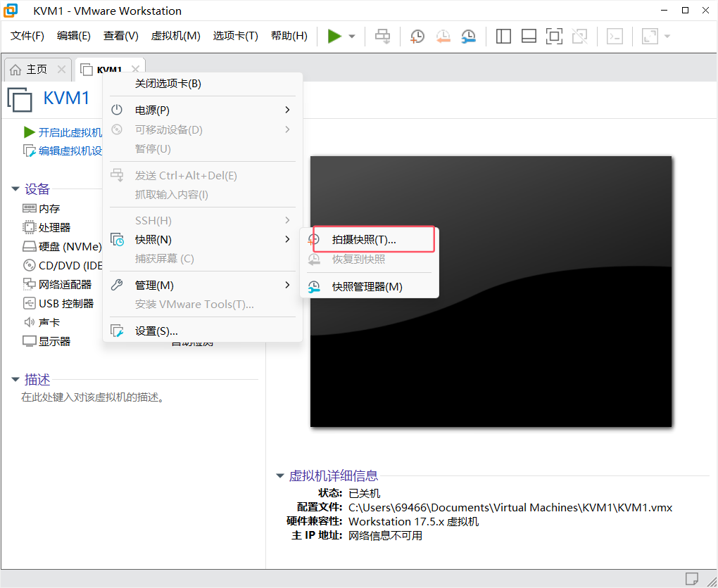Click the KVM1 virtual machine title heading
The image size is (718, 588).
[66, 98]
